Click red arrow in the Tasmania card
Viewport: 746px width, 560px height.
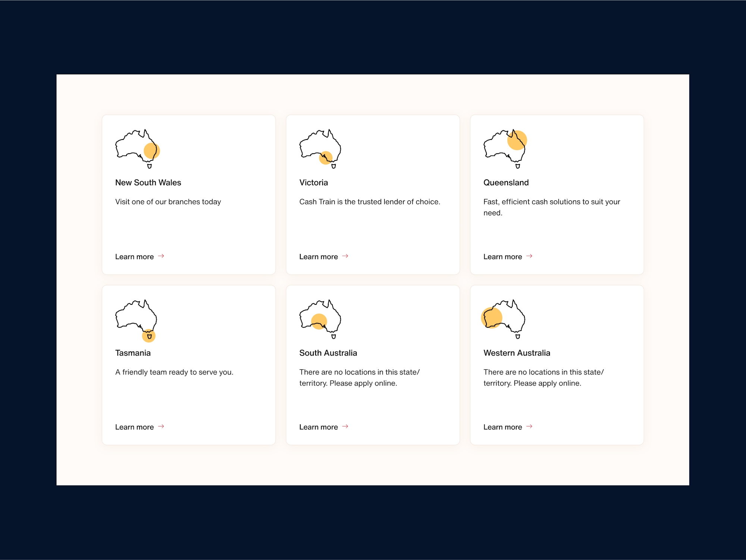click(x=161, y=426)
